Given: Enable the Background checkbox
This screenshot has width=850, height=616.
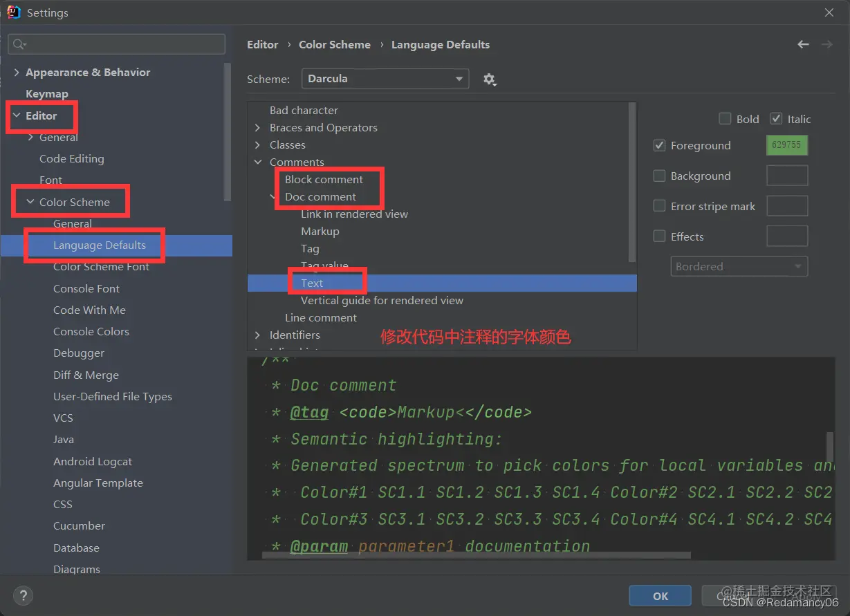Looking at the screenshot, I should coord(659,176).
